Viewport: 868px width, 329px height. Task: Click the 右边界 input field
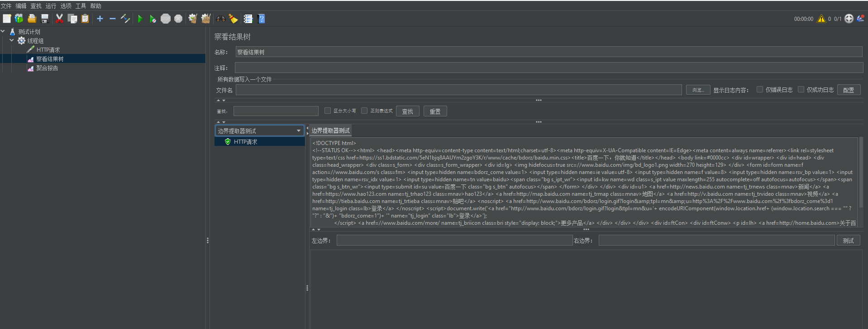pos(716,241)
